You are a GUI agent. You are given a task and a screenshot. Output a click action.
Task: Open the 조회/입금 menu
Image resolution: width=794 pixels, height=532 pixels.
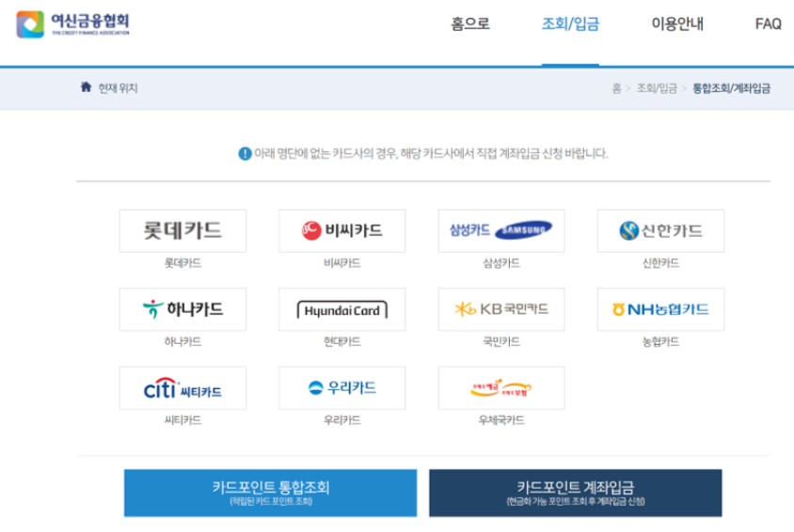[x=570, y=23]
